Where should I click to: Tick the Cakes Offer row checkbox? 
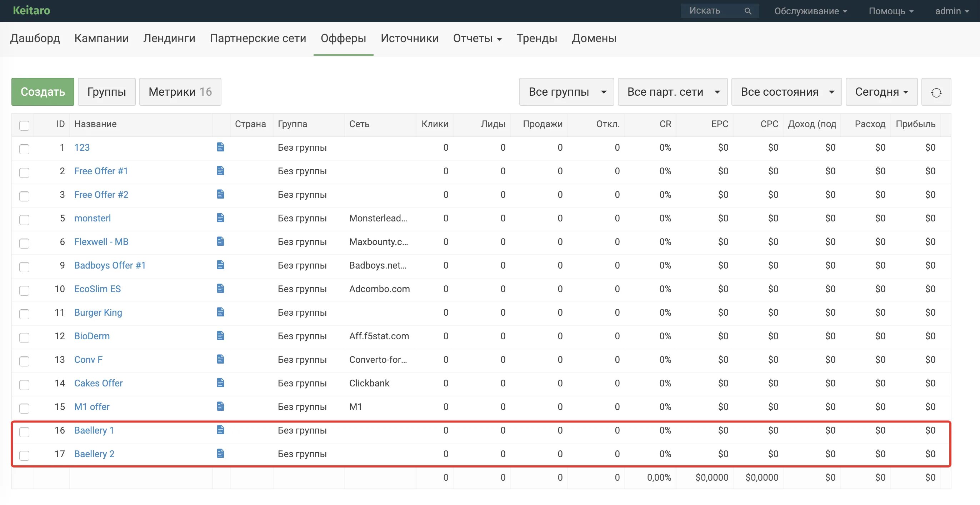tap(24, 385)
